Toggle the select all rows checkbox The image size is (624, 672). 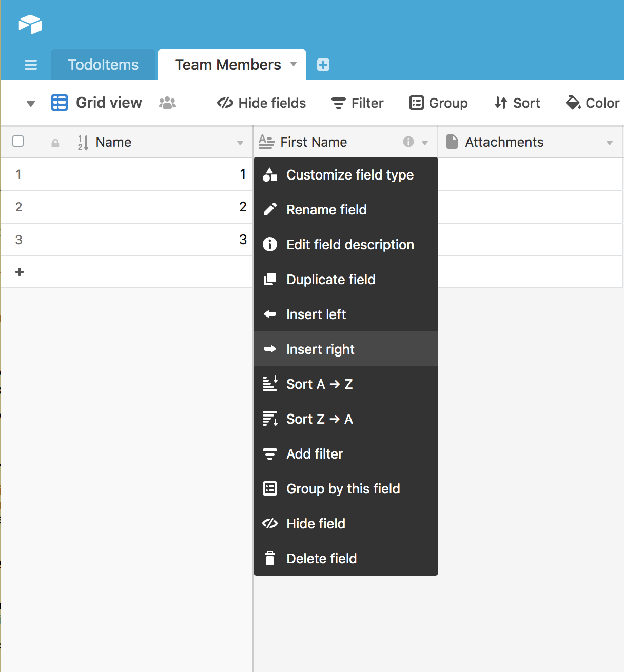18,142
